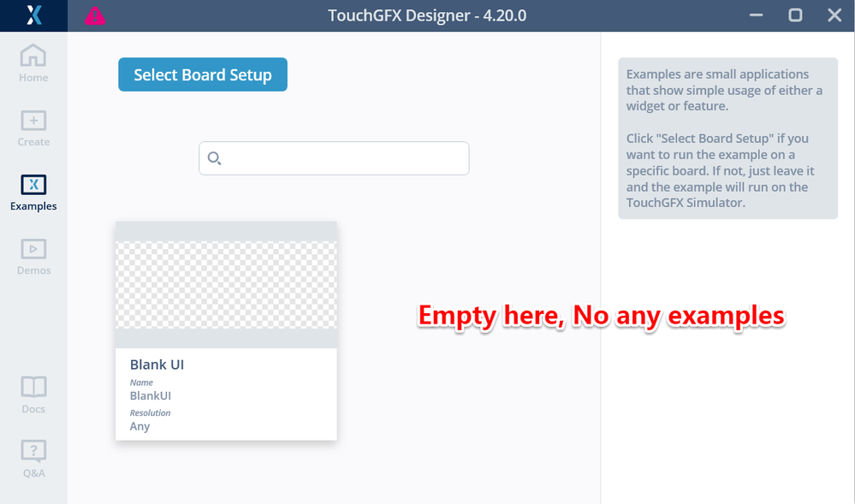Open the Home page from sidebar
Screen dimensions: 855x504
tap(33, 63)
